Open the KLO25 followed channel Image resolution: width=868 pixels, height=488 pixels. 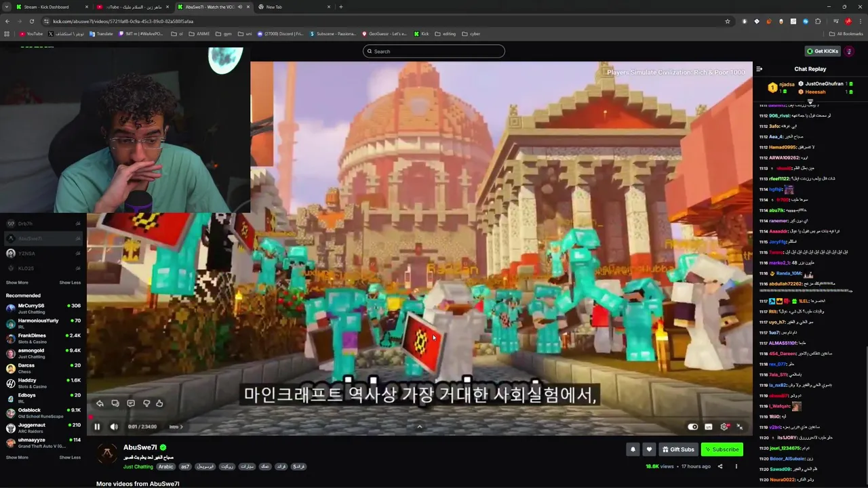tap(43, 268)
